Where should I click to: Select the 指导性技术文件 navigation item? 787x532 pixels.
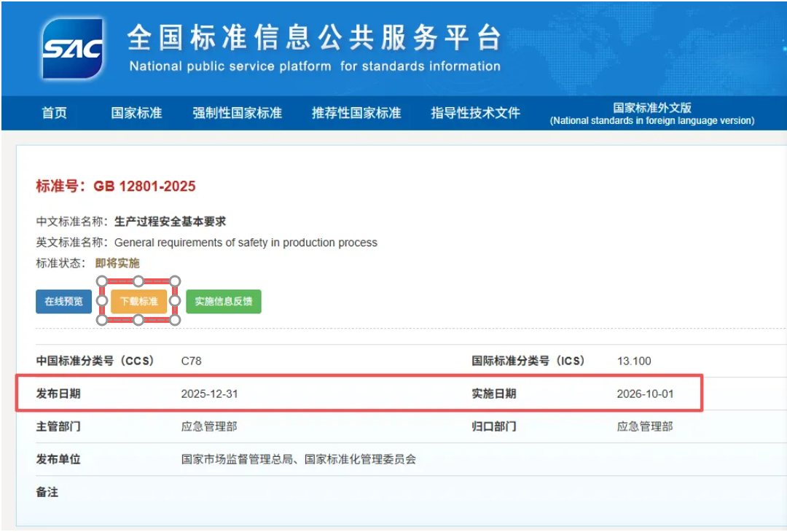475,113
